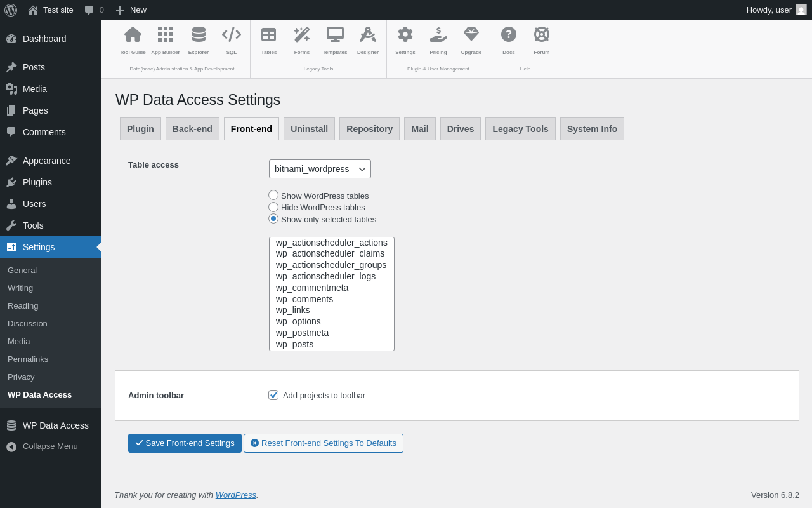Go to Pages in the sidebar
This screenshot has width=812, height=508.
[51, 110]
